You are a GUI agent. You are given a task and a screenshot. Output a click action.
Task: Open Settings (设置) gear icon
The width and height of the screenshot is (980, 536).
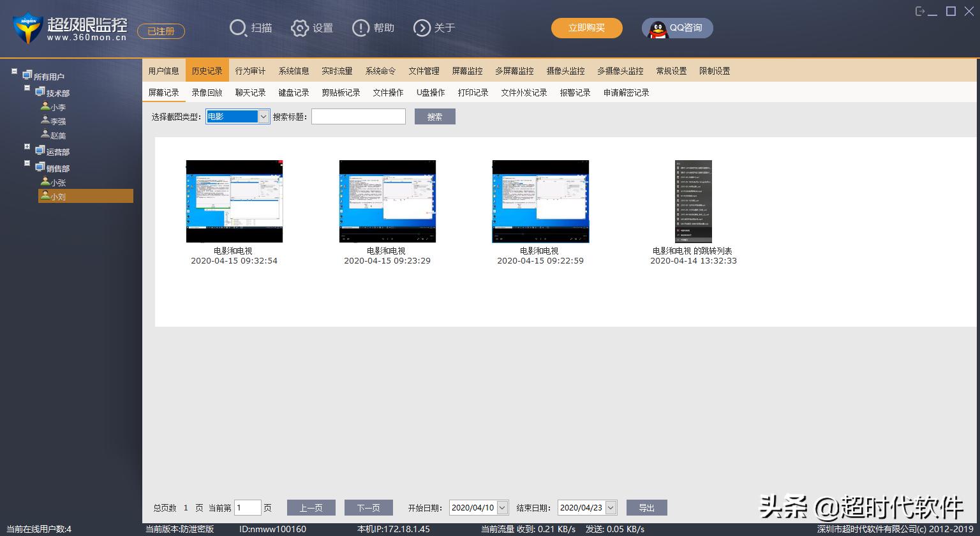pyautogui.click(x=299, y=28)
